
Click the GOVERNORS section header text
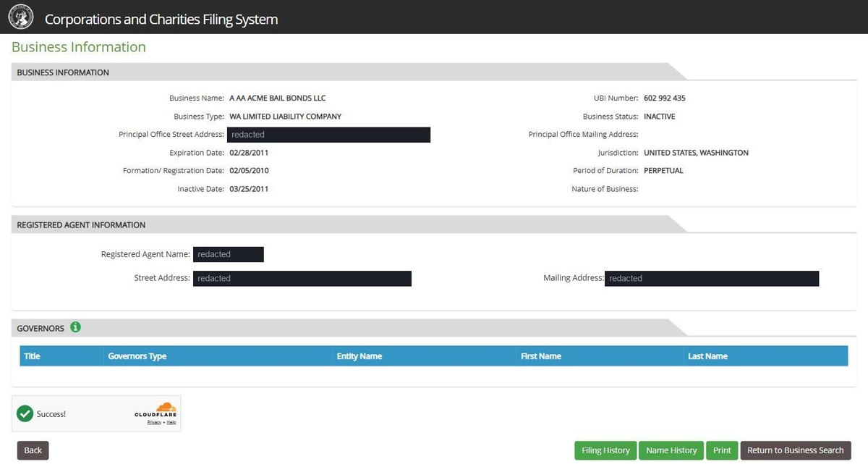click(41, 328)
